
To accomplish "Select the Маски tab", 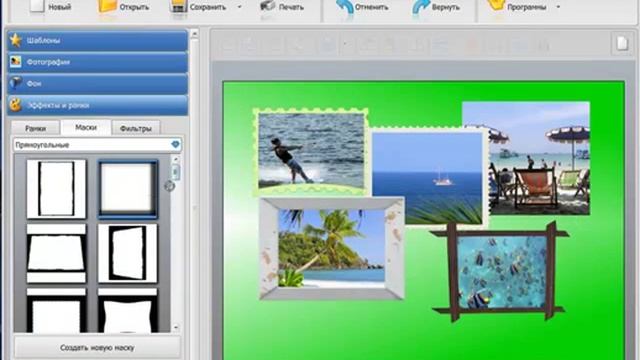I will point(86,127).
